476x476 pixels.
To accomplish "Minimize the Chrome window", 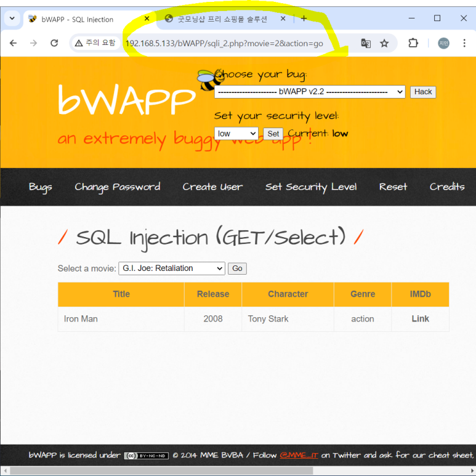I will pyautogui.click(x=411, y=18).
